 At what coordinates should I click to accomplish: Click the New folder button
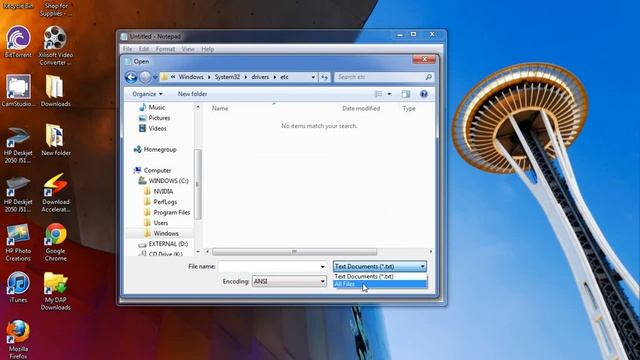point(192,94)
